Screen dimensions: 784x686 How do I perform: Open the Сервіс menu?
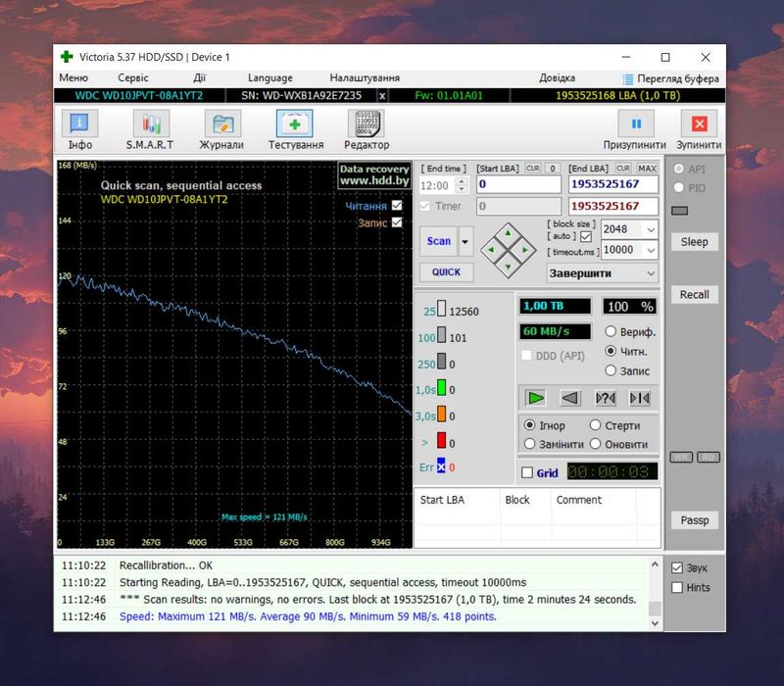click(133, 77)
